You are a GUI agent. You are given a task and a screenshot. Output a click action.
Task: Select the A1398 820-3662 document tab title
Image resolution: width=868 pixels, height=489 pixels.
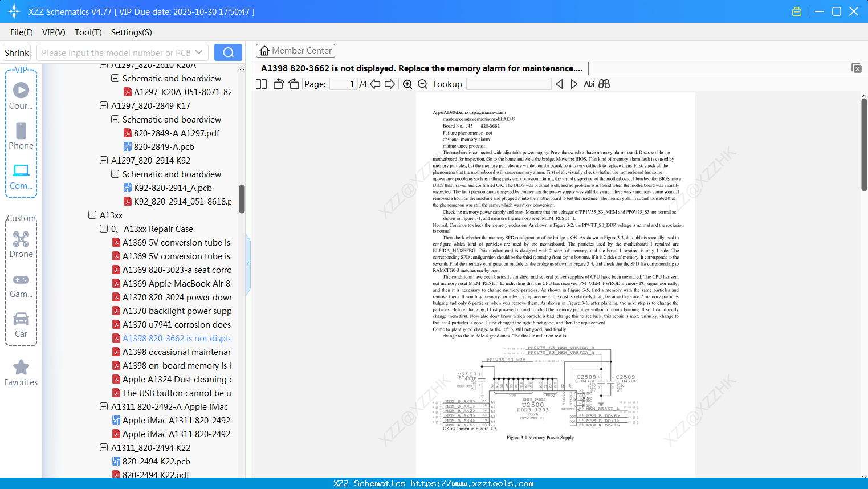[422, 68]
